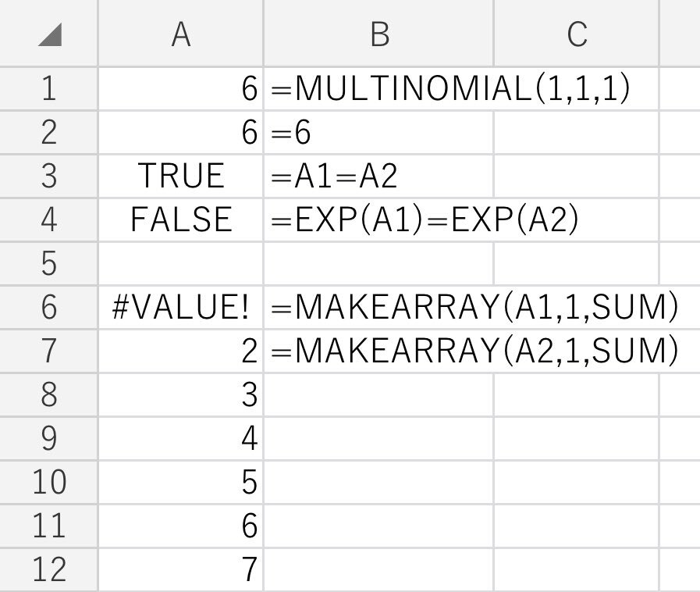Select row 5 header

pyautogui.click(x=48, y=264)
